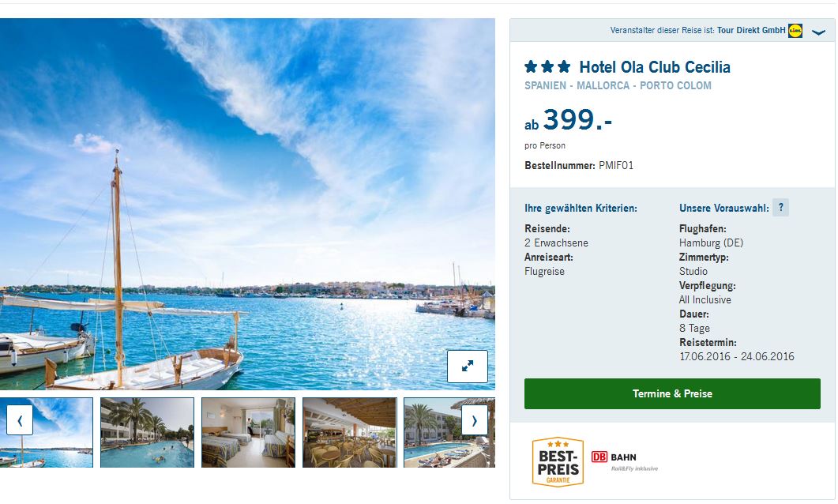The height and width of the screenshot is (504, 838).
Task: Expand the Veranstalter details chevron
Action: click(x=819, y=32)
